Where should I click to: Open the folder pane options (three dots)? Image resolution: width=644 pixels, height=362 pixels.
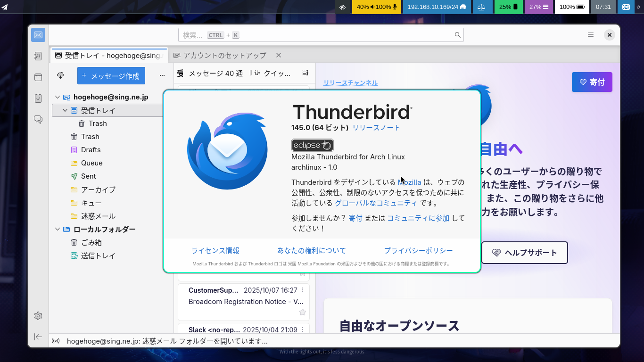pyautogui.click(x=162, y=75)
